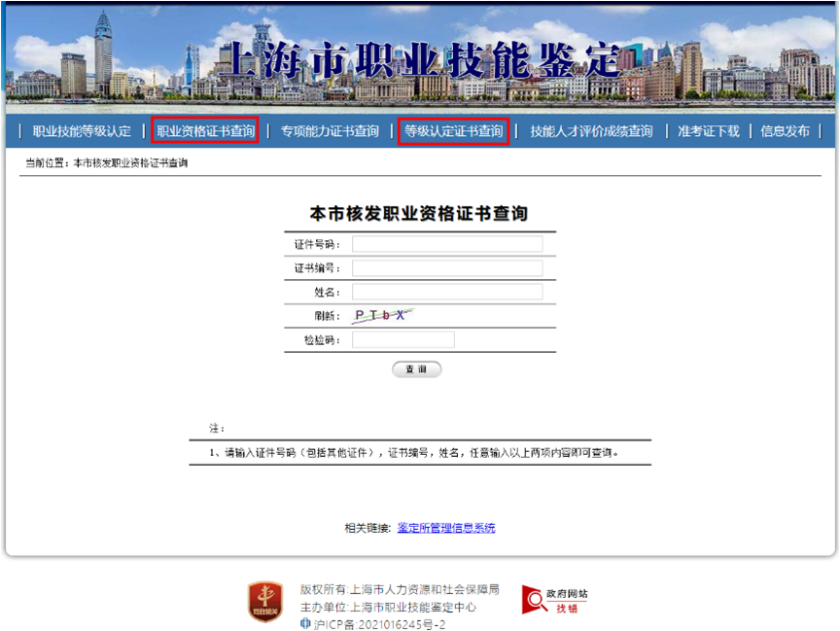Viewport: 840px width, 631px height.
Task: Click the 证书编号 input field
Action: (447, 267)
